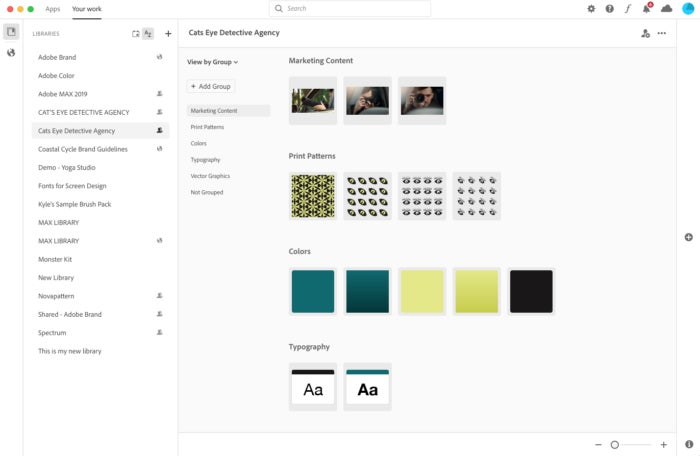Select the regular weight Aa typography style

tap(313, 387)
